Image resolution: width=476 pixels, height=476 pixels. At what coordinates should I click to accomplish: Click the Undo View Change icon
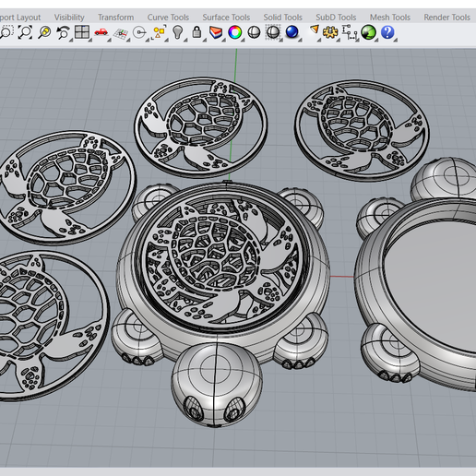click(x=63, y=32)
